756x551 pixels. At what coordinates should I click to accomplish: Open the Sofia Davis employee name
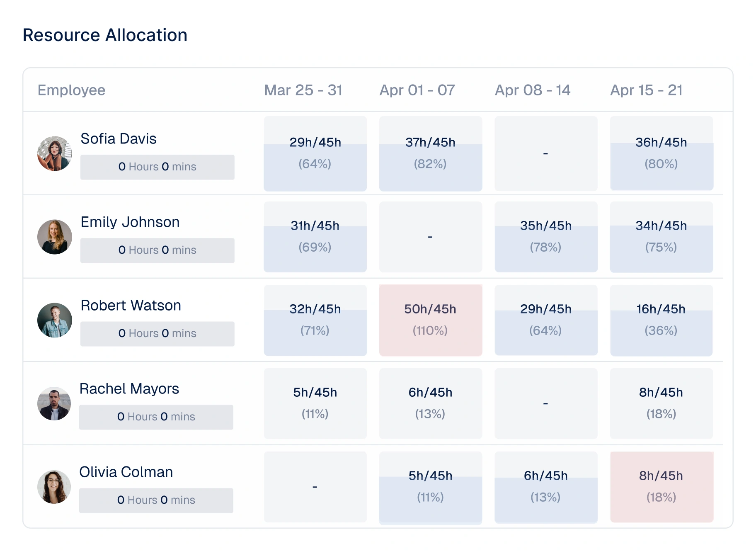pyautogui.click(x=119, y=138)
